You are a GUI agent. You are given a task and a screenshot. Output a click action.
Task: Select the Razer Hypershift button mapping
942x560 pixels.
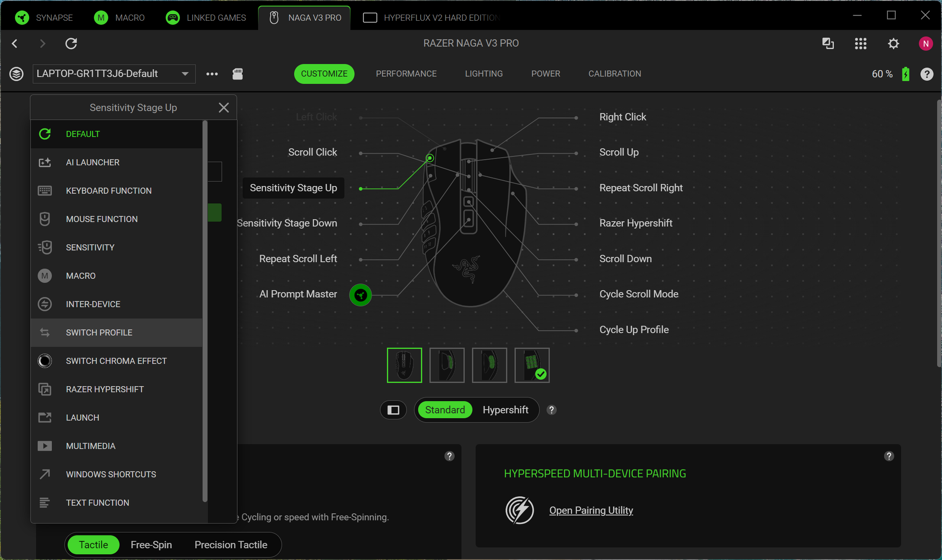pyautogui.click(x=635, y=223)
